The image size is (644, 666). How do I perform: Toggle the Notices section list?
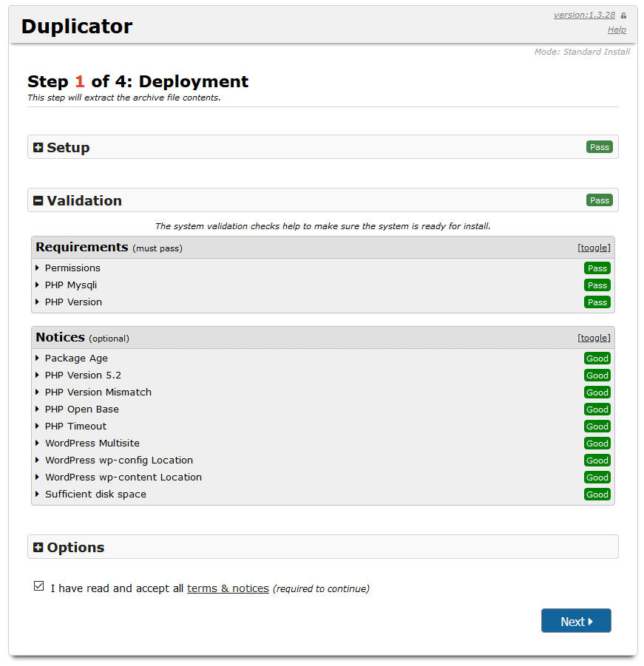594,338
